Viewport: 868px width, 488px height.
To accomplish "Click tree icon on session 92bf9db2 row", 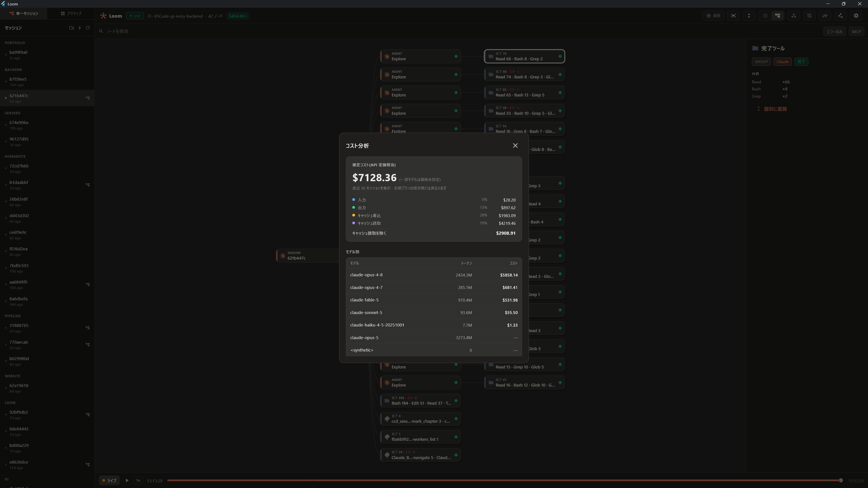I will tap(88, 415).
